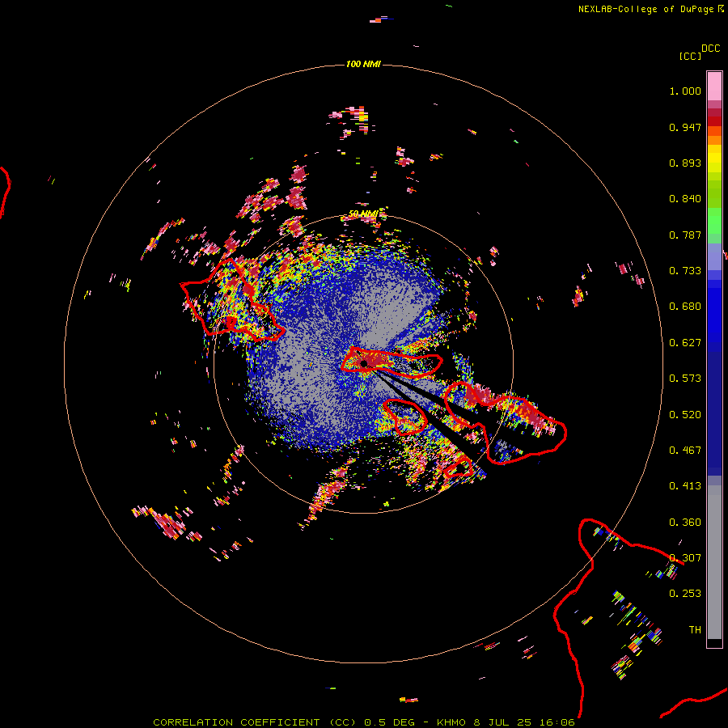
Task: Click the 0.947 color scale value
Action: [685, 127]
